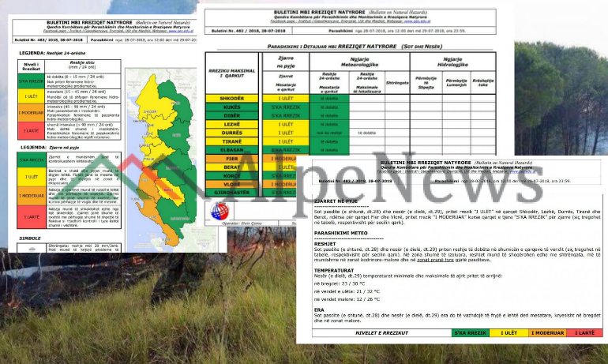Click the 'Përmbytje Lumenjsh' column subheader
This screenshot has height=364, width=608.
click(456, 83)
